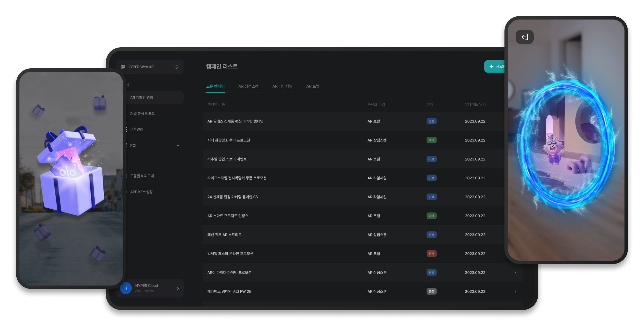The image size is (644, 326).
Task: Select the 모든 캠페인 tab
Action: (x=215, y=86)
